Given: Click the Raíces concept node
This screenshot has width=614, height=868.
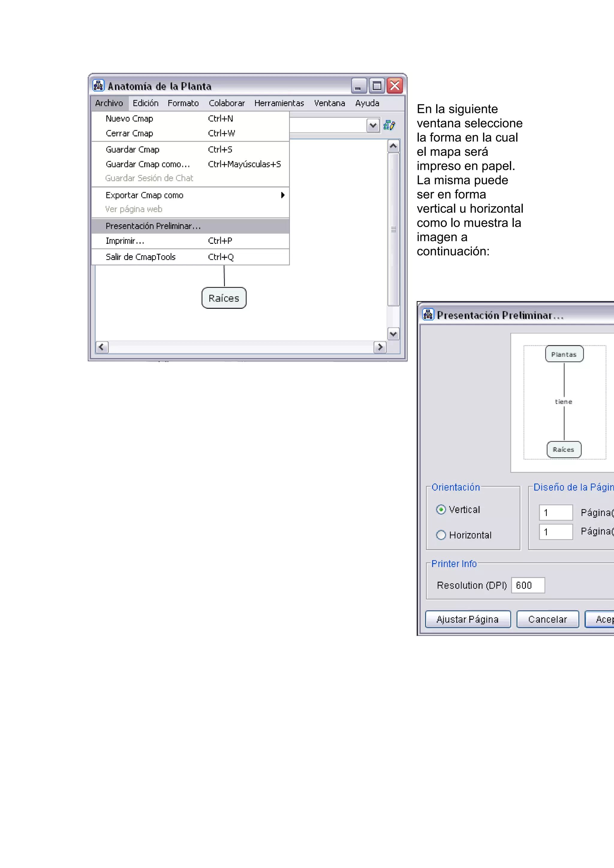Looking at the screenshot, I should click(x=224, y=298).
